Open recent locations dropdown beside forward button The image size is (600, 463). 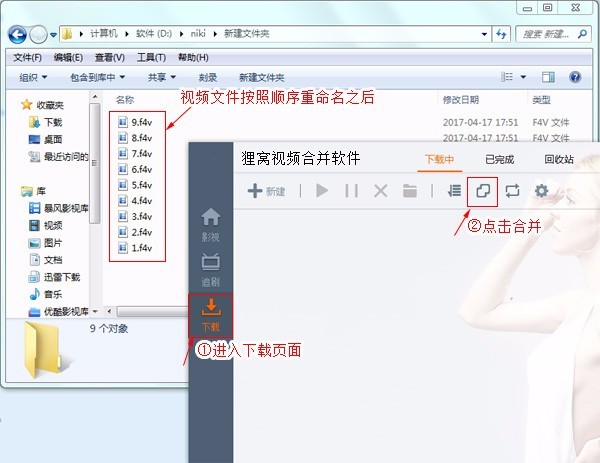pos(53,35)
